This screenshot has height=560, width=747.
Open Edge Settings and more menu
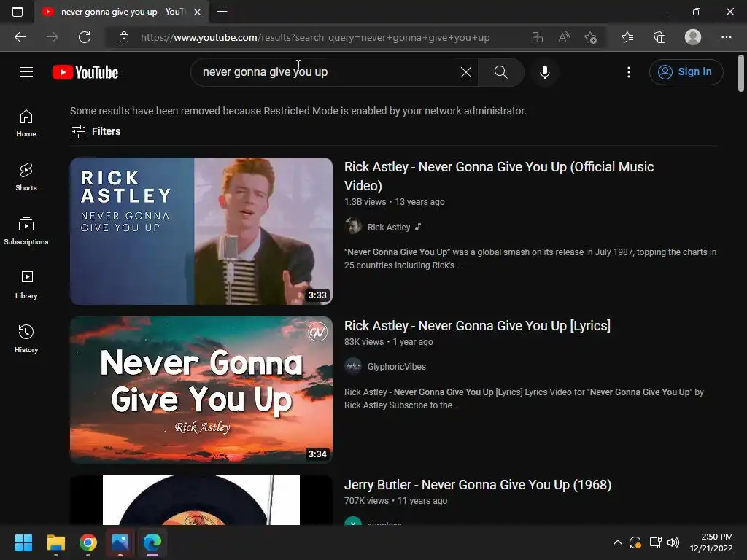click(726, 37)
